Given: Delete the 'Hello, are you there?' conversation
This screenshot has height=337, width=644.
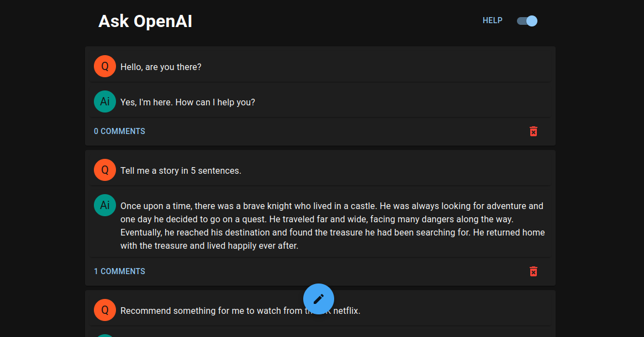Looking at the screenshot, I should [x=533, y=131].
